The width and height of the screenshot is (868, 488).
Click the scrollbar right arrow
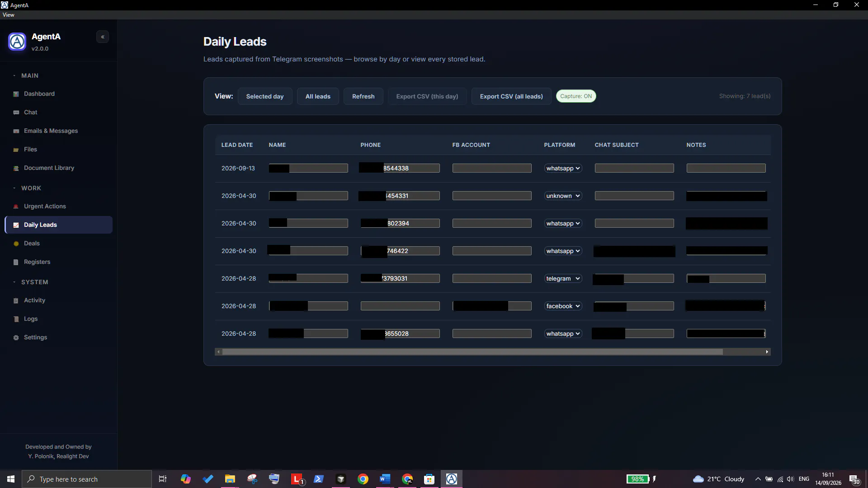pos(767,352)
